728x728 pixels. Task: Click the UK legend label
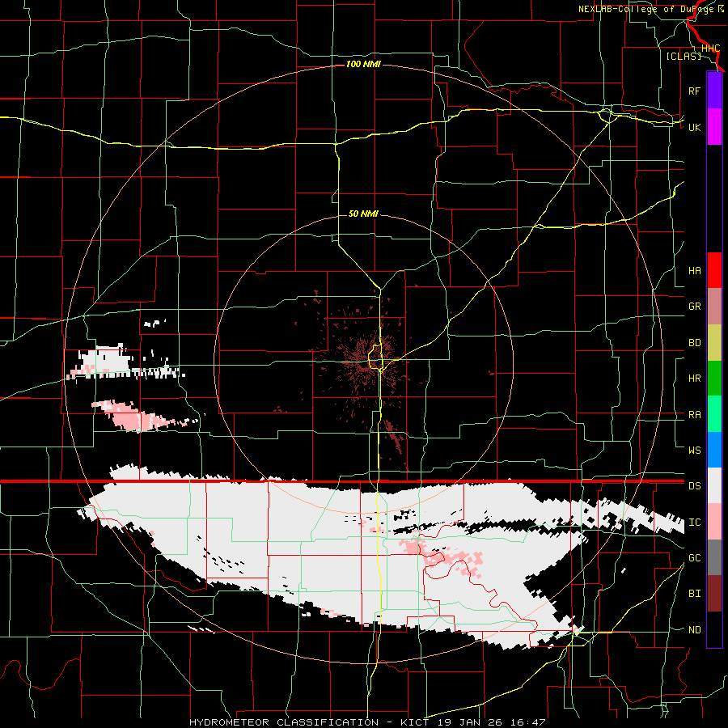695,127
